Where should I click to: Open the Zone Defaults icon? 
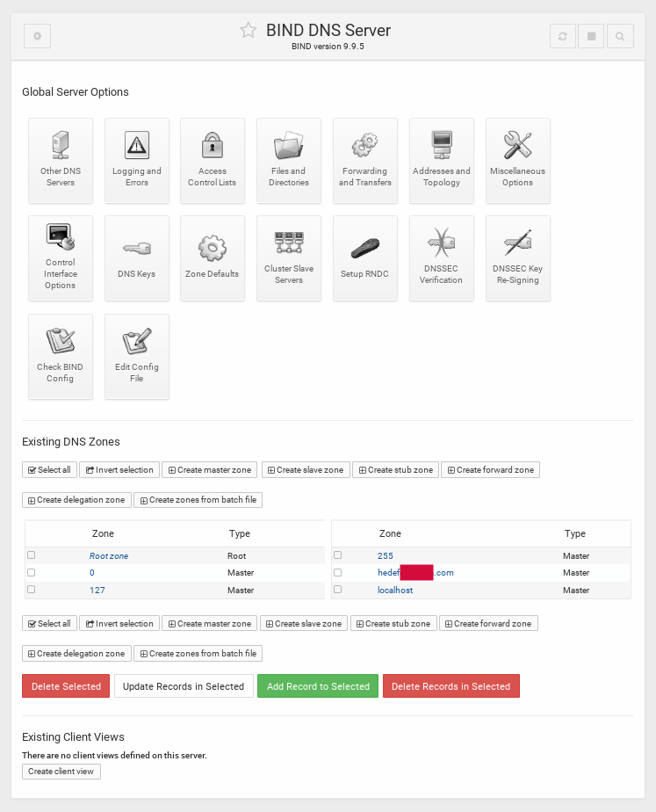[x=213, y=257]
